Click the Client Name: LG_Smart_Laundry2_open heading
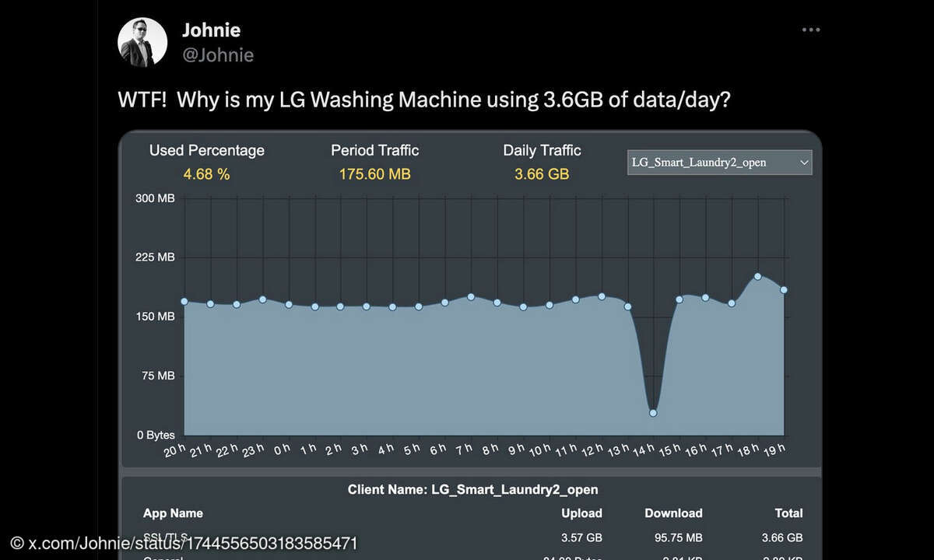934x560 pixels. (473, 489)
